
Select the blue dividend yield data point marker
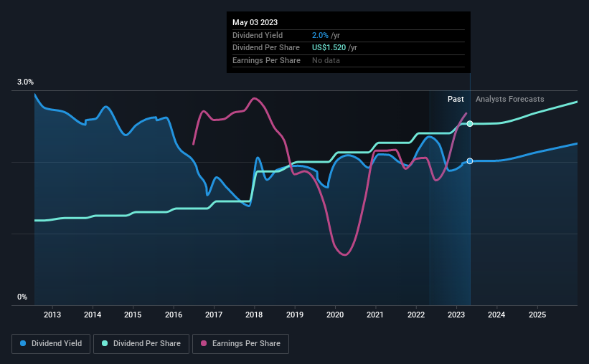click(x=470, y=161)
